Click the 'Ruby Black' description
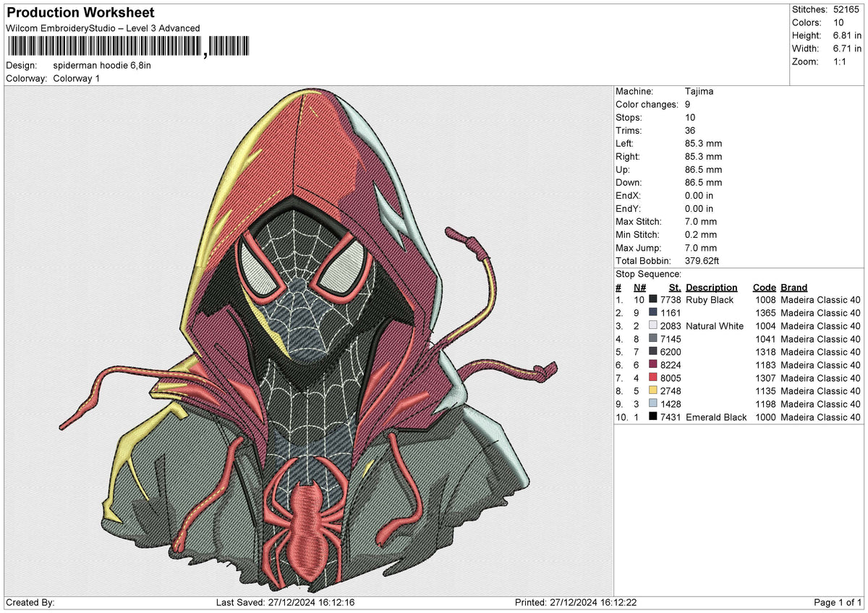The width and height of the screenshot is (868, 613). click(710, 300)
